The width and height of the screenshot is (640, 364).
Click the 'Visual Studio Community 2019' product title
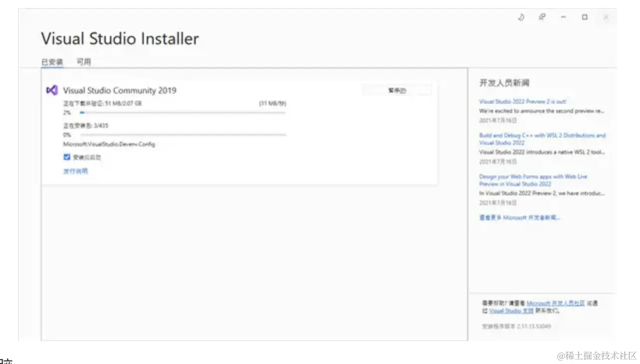pyautogui.click(x=120, y=90)
